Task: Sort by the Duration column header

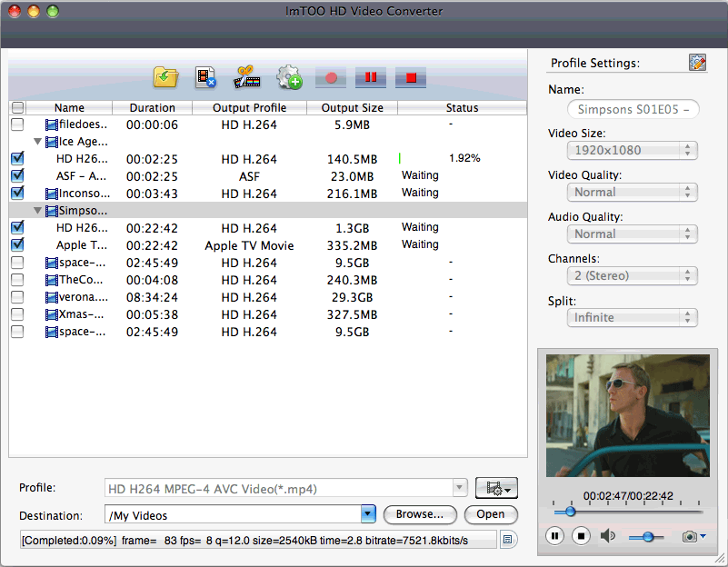Action: pyautogui.click(x=153, y=107)
